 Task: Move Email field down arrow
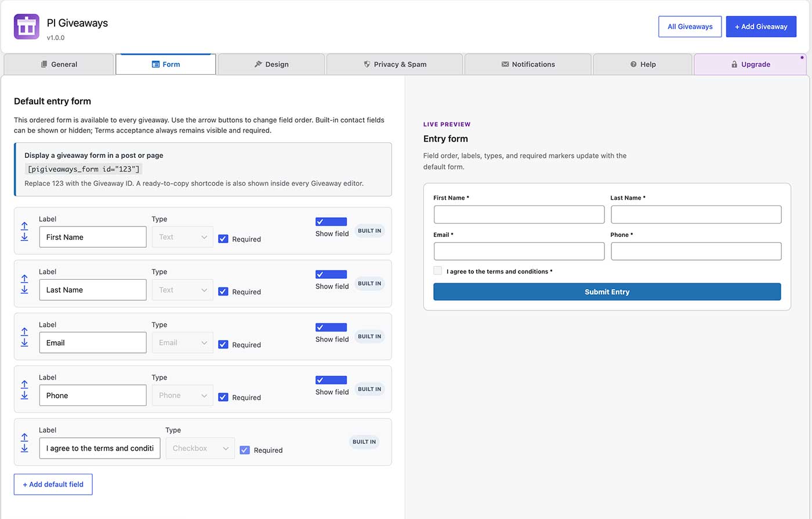pos(24,343)
